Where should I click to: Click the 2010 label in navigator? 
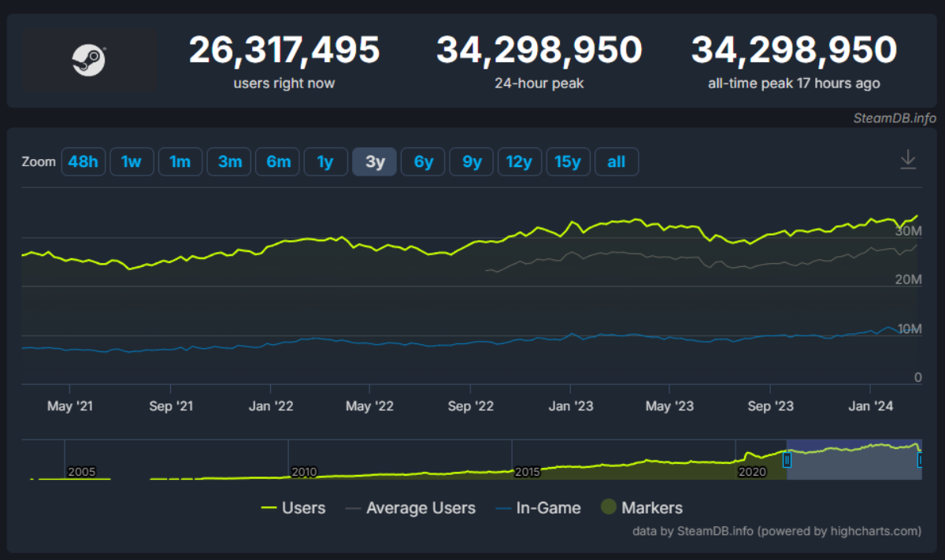[x=304, y=472]
